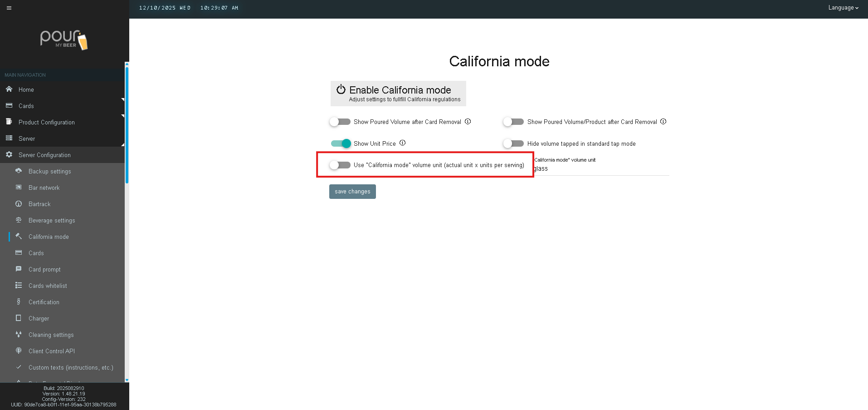The width and height of the screenshot is (868, 410).
Task: Click the Backup settings icon
Action: coord(19,171)
